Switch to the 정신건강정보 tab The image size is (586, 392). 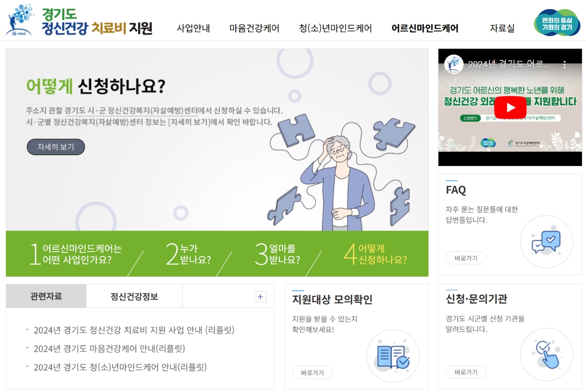134,296
